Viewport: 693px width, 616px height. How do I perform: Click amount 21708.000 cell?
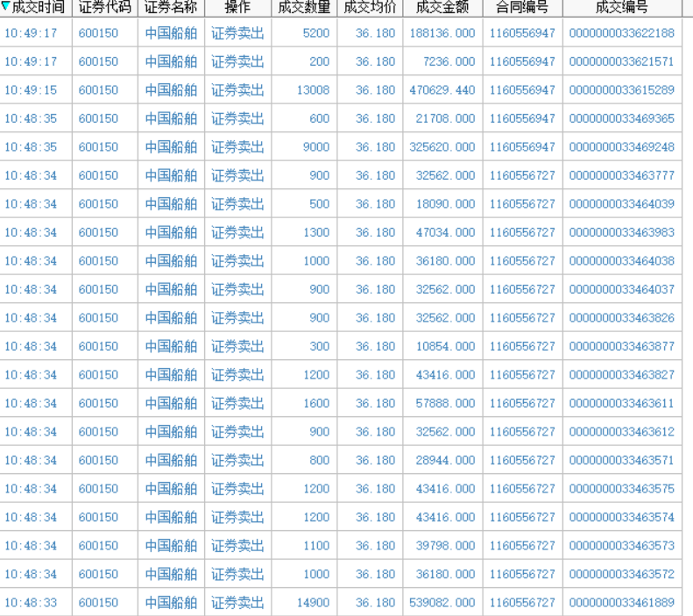pos(445,119)
